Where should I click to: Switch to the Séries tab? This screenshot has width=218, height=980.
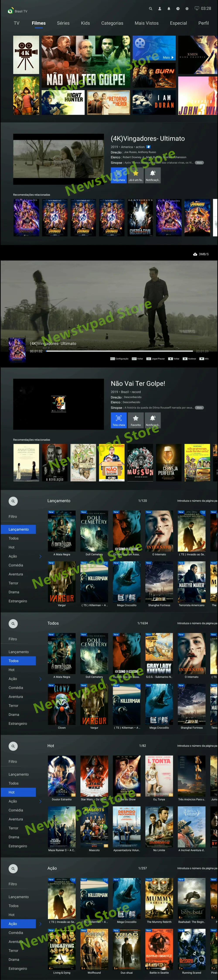pyautogui.click(x=63, y=23)
